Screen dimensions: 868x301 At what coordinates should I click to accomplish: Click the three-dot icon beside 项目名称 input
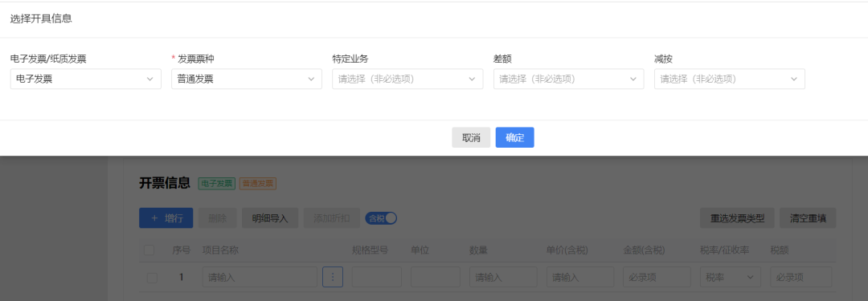point(333,277)
